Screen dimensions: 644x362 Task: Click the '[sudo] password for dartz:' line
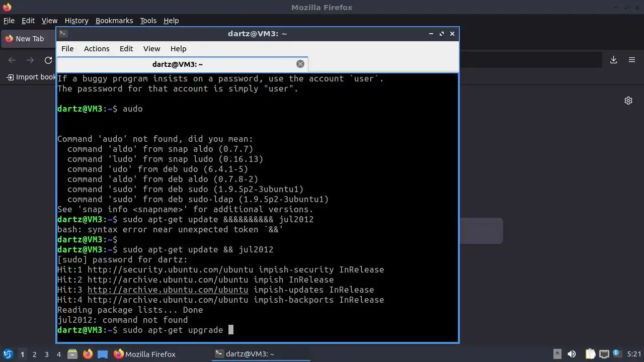point(122,259)
